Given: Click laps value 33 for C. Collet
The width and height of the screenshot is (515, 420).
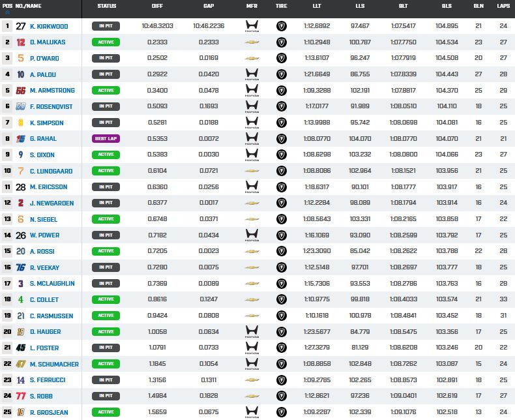Looking at the screenshot, I should [x=503, y=299].
